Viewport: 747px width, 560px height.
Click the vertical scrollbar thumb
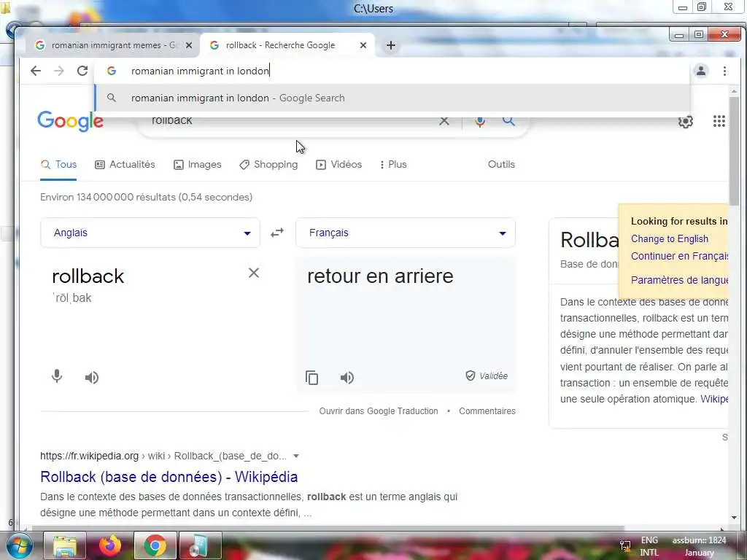(x=734, y=150)
